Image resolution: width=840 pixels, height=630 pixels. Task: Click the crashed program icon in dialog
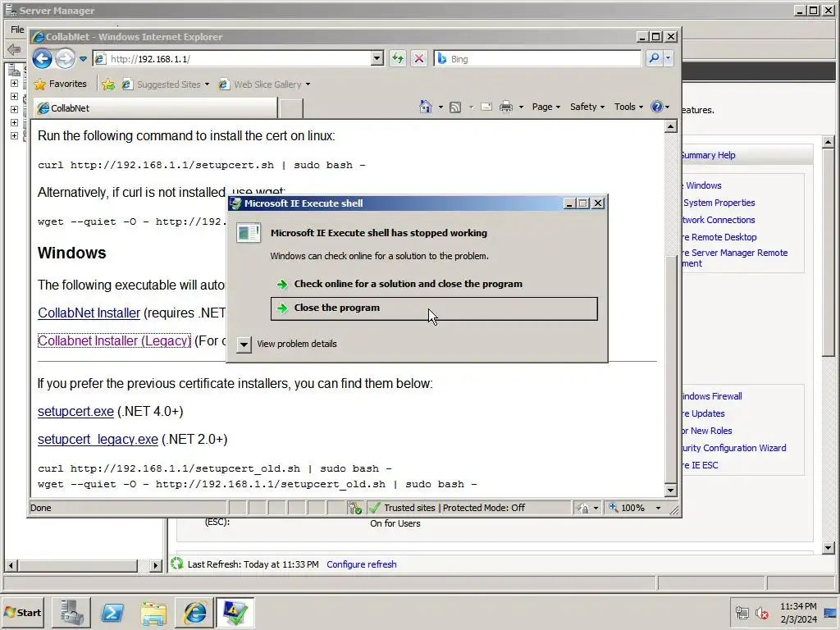[249, 233]
